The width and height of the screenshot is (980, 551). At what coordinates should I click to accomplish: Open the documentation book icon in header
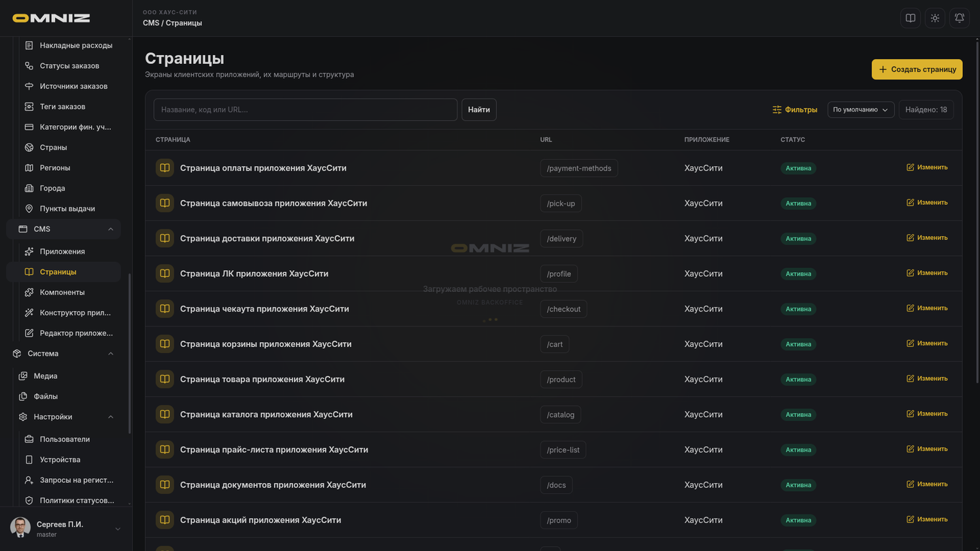911,18
